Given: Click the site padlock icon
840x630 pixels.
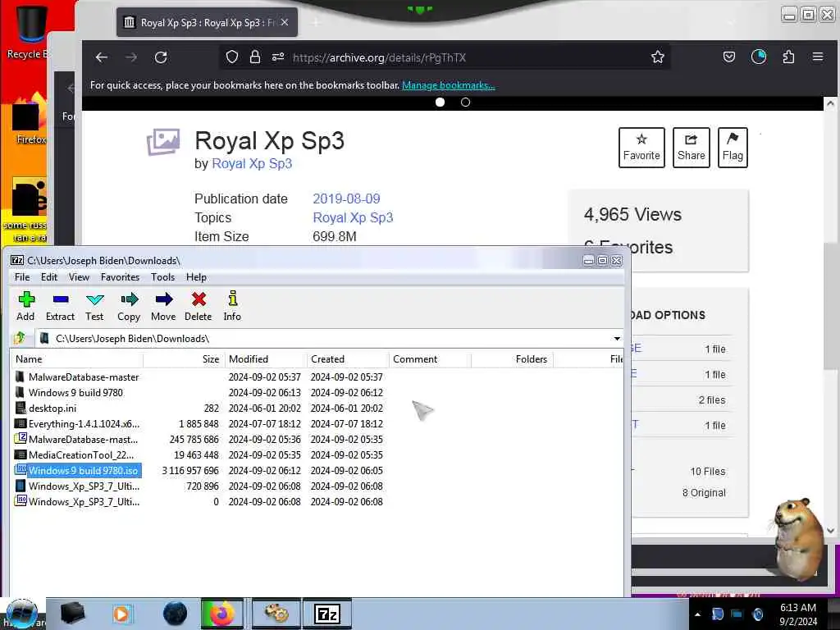Looking at the screenshot, I should [x=255, y=57].
